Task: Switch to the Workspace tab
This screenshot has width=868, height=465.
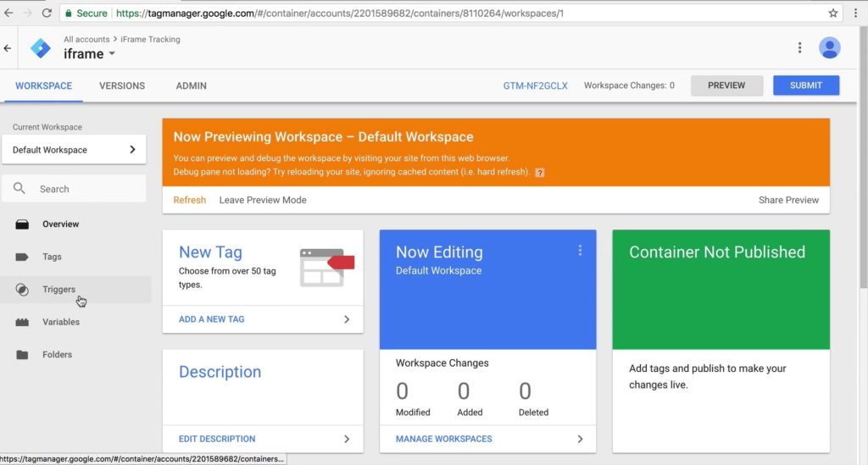Action: [x=44, y=86]
